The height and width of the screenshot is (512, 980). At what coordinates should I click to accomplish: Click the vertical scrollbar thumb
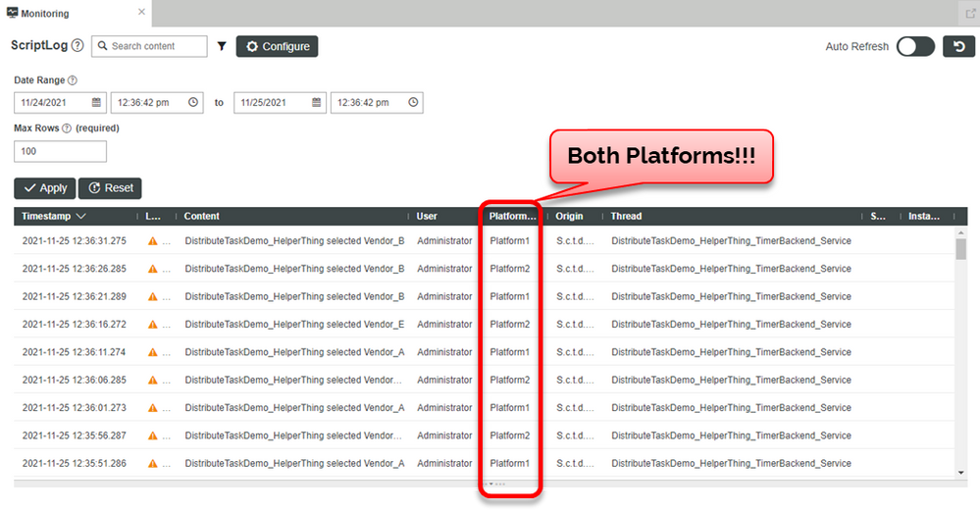click(961, 249)
